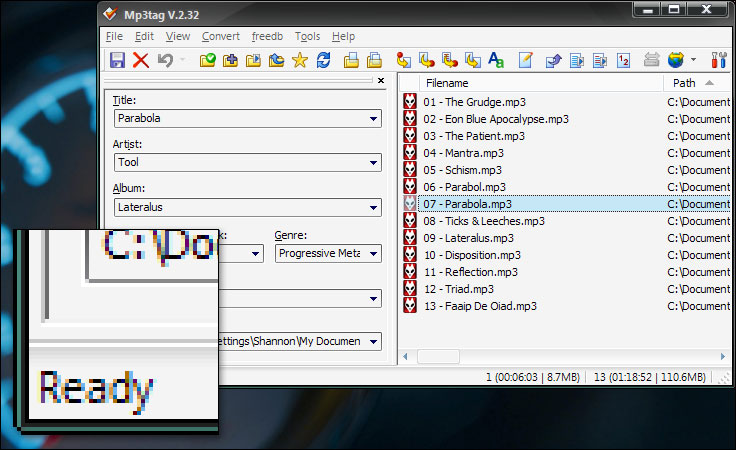Click the blue refresh arrows icon
The height and width of the screenshot is (450, 736).
click(323, 60)
